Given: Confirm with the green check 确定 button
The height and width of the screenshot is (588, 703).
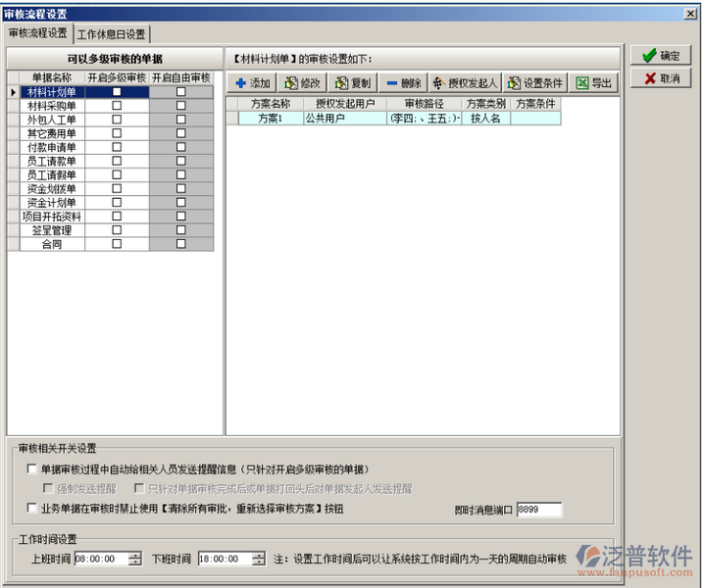Looking at the screenshot, I should click(661, 56).
